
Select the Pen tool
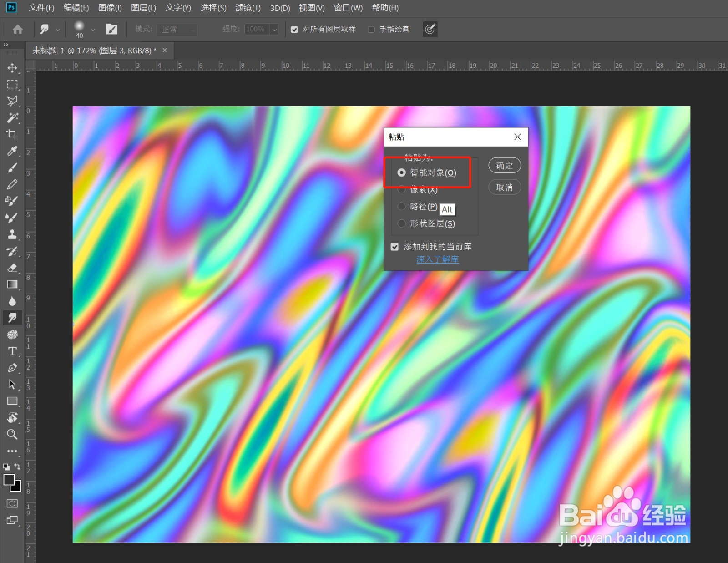coord(12,368)
